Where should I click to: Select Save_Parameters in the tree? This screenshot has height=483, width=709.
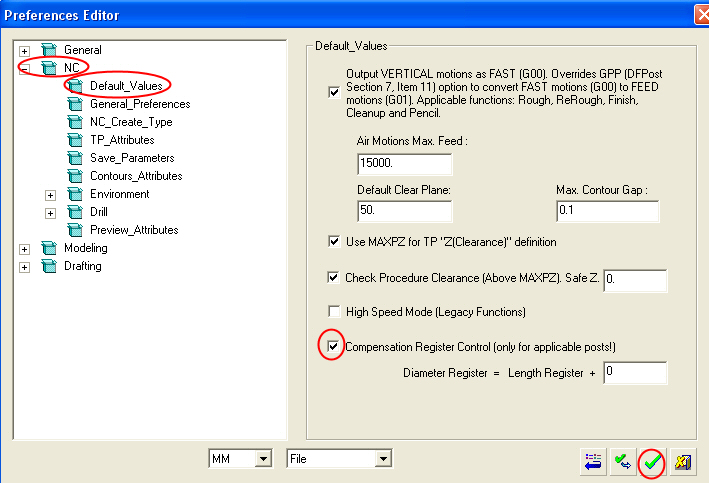132,158
